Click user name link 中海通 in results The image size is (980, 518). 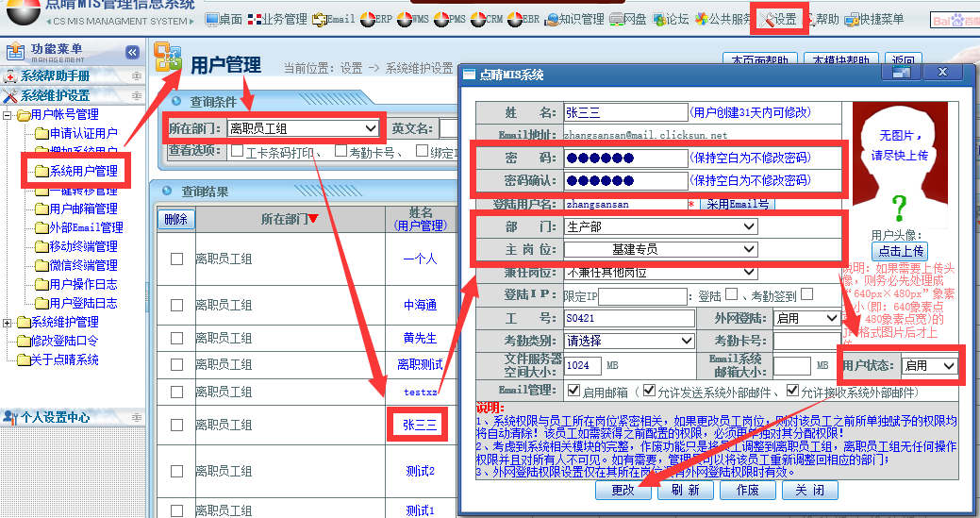click(x=420, y=305)
